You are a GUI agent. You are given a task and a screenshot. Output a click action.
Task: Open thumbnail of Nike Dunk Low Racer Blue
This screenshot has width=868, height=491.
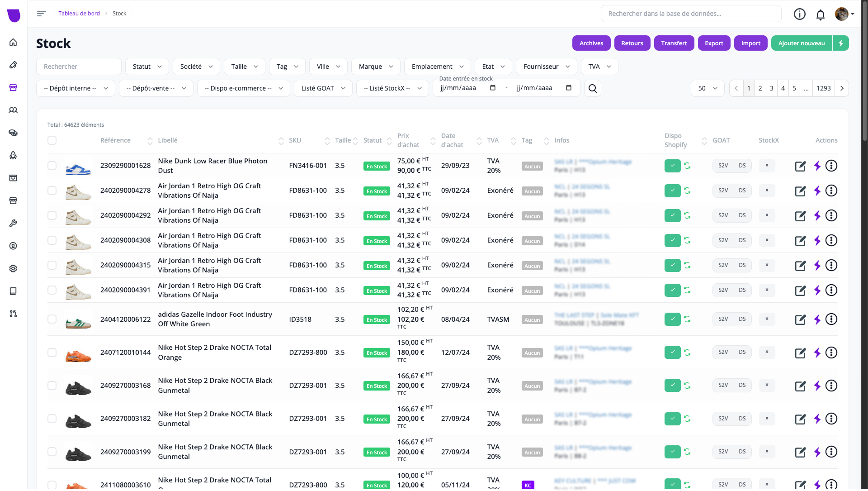78,167
